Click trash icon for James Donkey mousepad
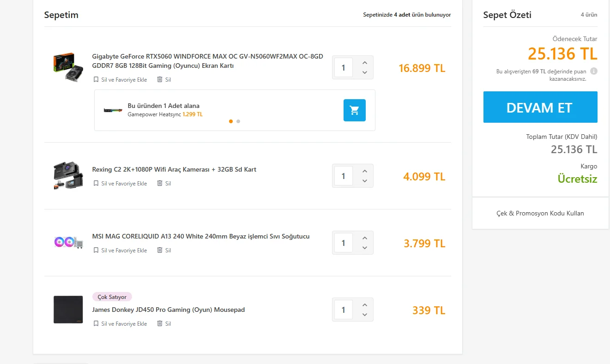 click(160, 323)
